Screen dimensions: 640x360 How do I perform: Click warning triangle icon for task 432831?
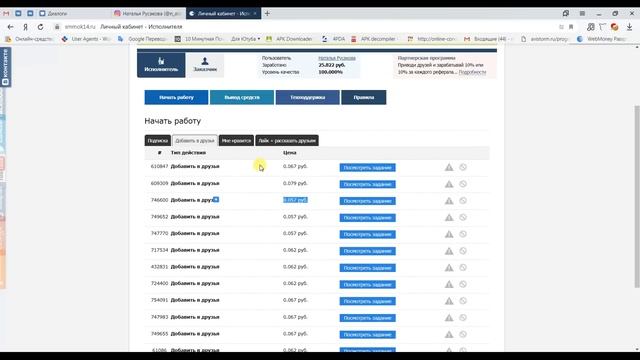point(449,268)
